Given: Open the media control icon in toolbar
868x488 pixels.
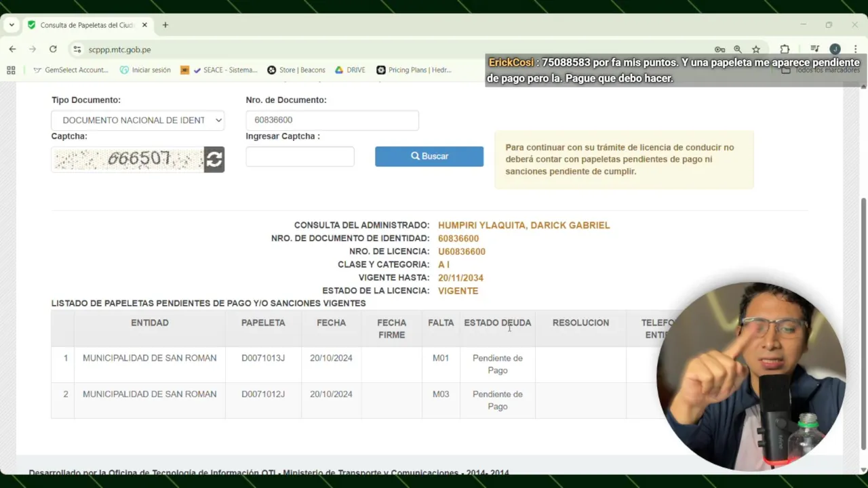Looking at the screenshot, I should coord(815,49).
